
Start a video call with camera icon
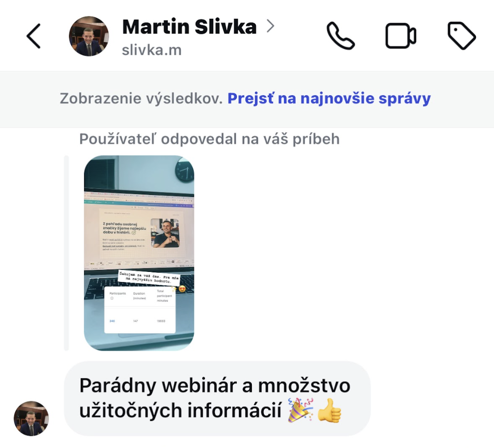coord(401,36)
